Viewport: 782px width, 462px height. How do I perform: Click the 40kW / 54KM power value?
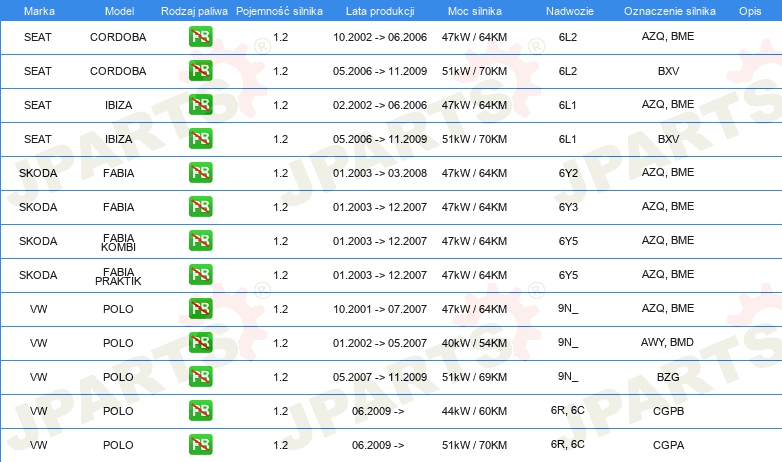(474, 343)
